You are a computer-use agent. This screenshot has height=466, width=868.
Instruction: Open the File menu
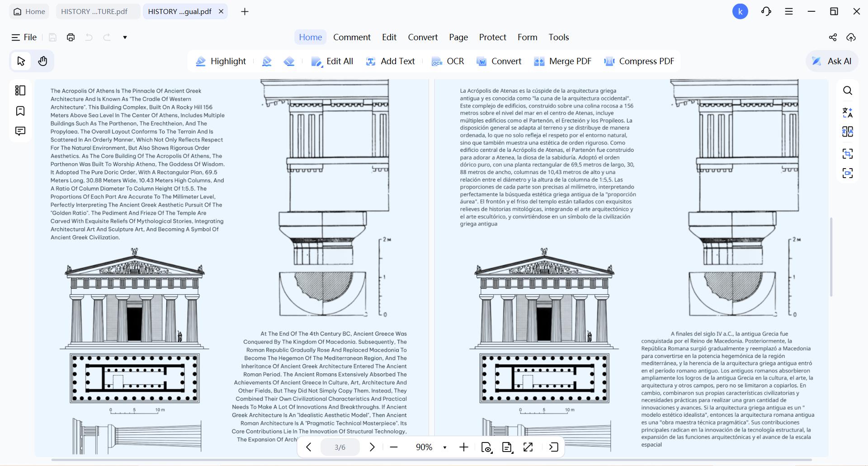coord(24,37)
